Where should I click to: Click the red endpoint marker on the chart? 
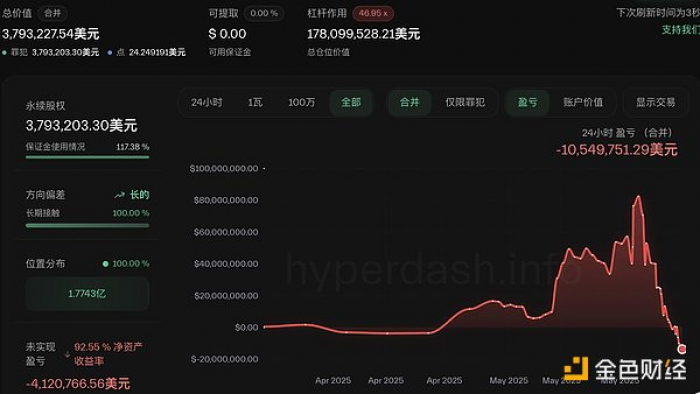coord(682,349)
